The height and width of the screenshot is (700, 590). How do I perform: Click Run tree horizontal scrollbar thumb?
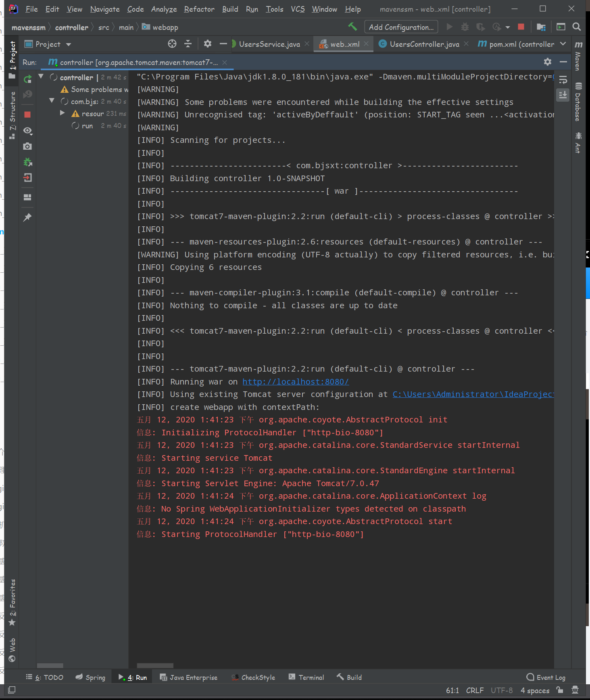pos(50,666)
